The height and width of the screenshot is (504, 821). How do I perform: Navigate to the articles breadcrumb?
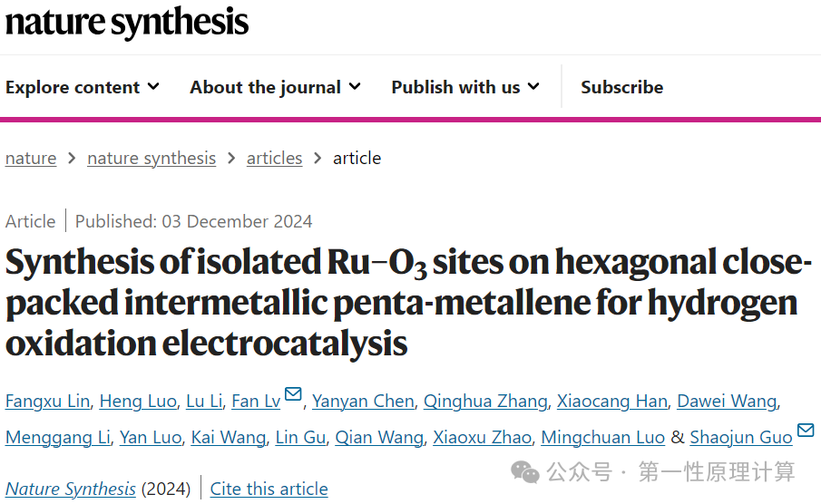point(274,158)
